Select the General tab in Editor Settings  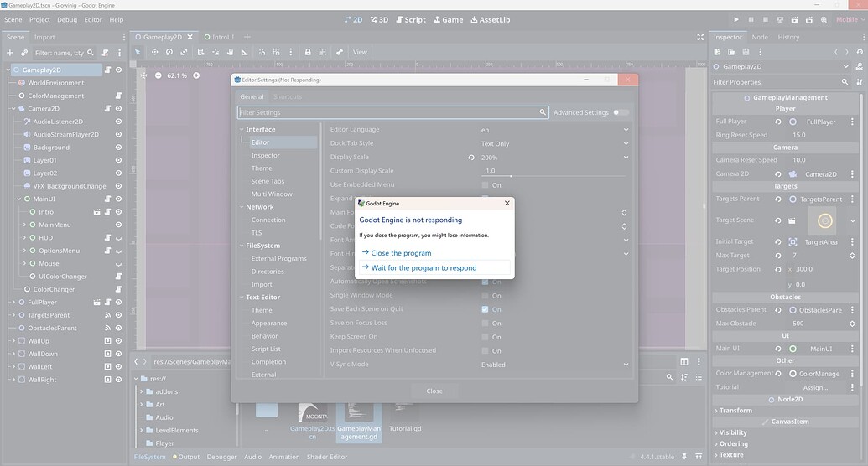click(252, 96)
